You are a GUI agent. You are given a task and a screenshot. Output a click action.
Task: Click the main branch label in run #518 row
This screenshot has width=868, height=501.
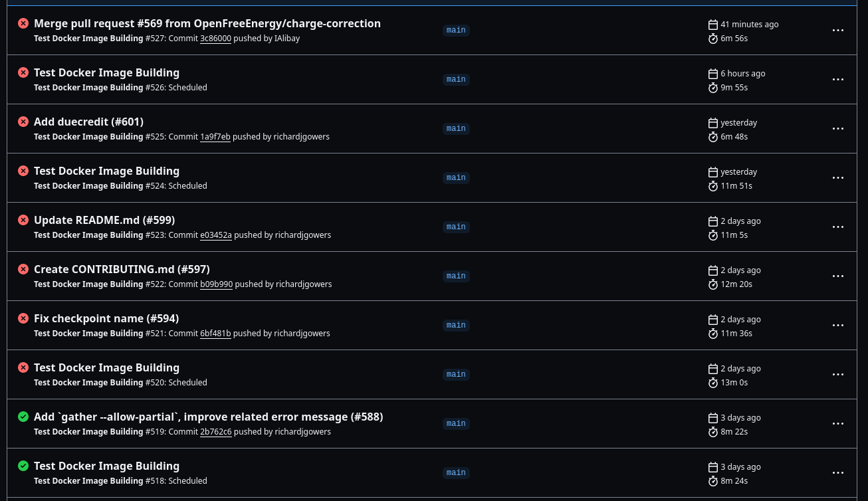point(456,473)
